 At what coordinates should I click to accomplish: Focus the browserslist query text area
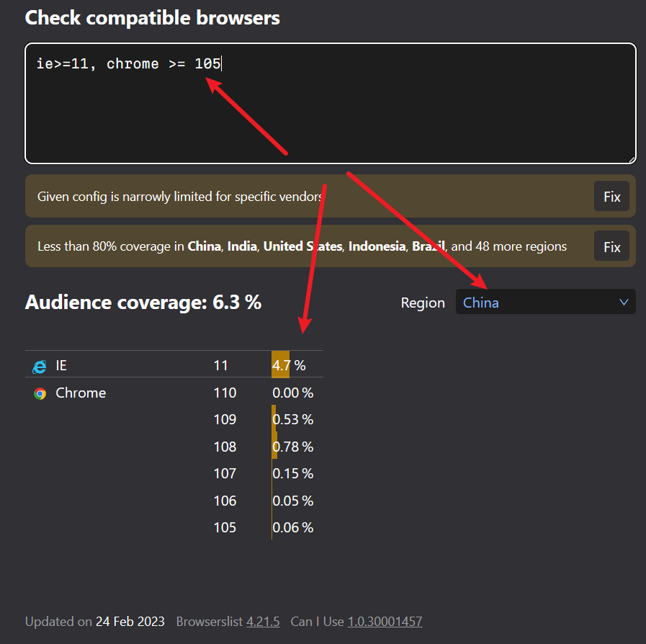tap(331, 108)
